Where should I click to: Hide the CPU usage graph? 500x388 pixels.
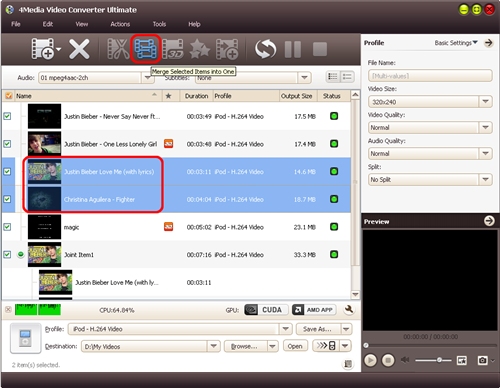point(8,310)
